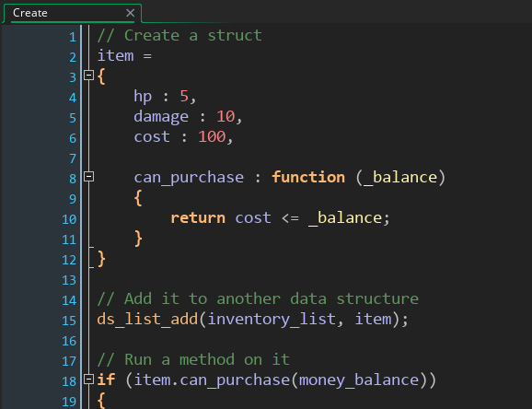Click line number 7 in the gutter
Screen dimensions: 532x409
point(73,158)
